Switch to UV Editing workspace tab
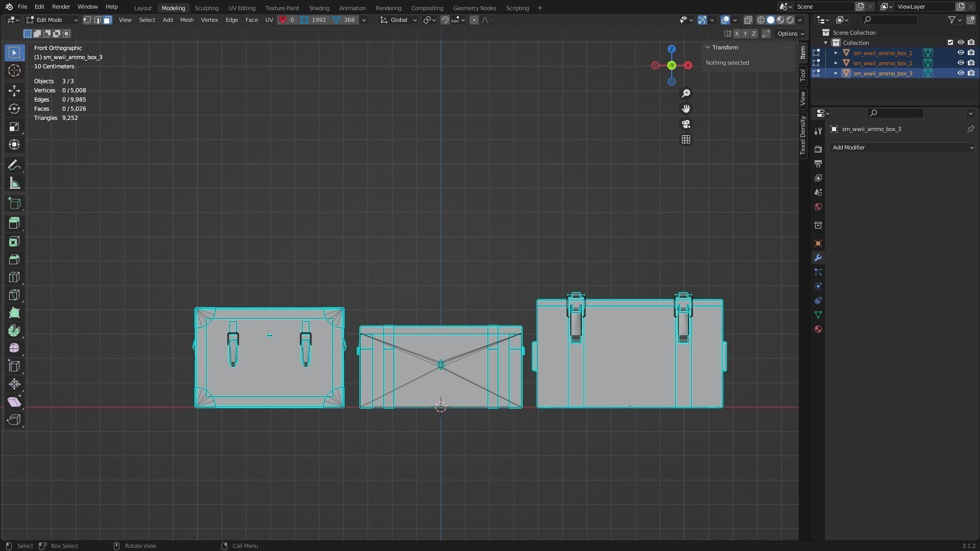This screenshot has height=551, width=980. 241,8
